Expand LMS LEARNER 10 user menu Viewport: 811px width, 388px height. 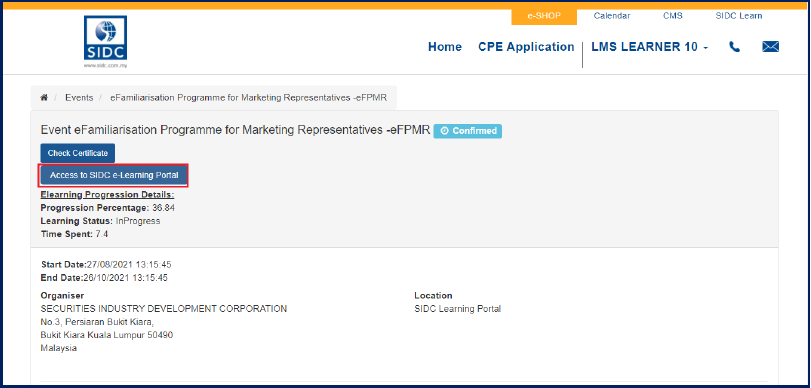tap(649, 47)
